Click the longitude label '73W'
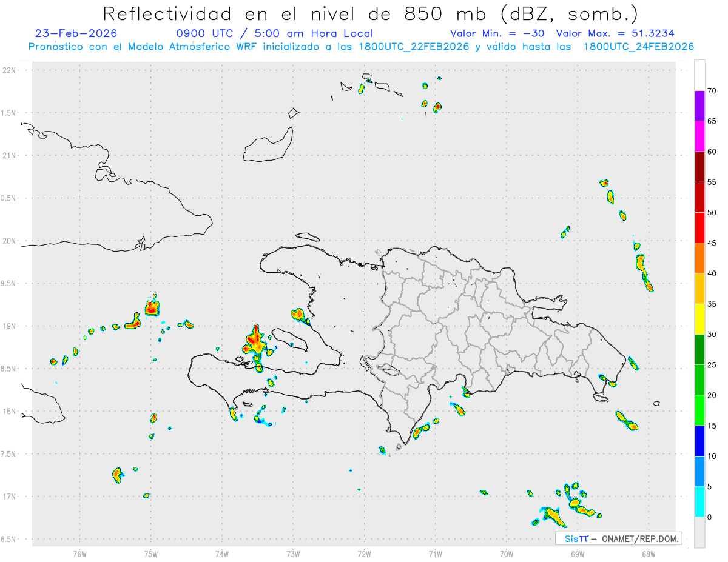This screenshot has height=562, width=728. coord(293,554)
